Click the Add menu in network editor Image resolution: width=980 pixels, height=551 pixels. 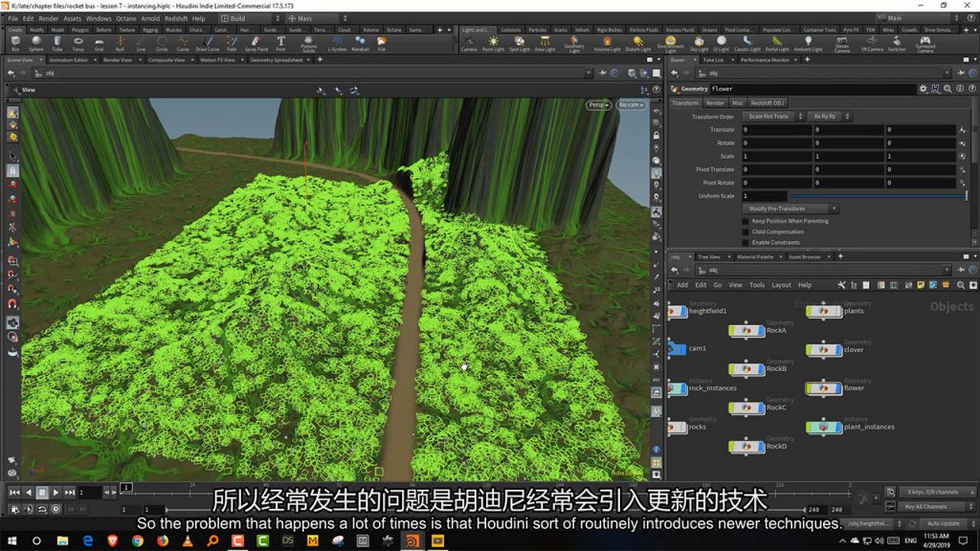[682, 285]
